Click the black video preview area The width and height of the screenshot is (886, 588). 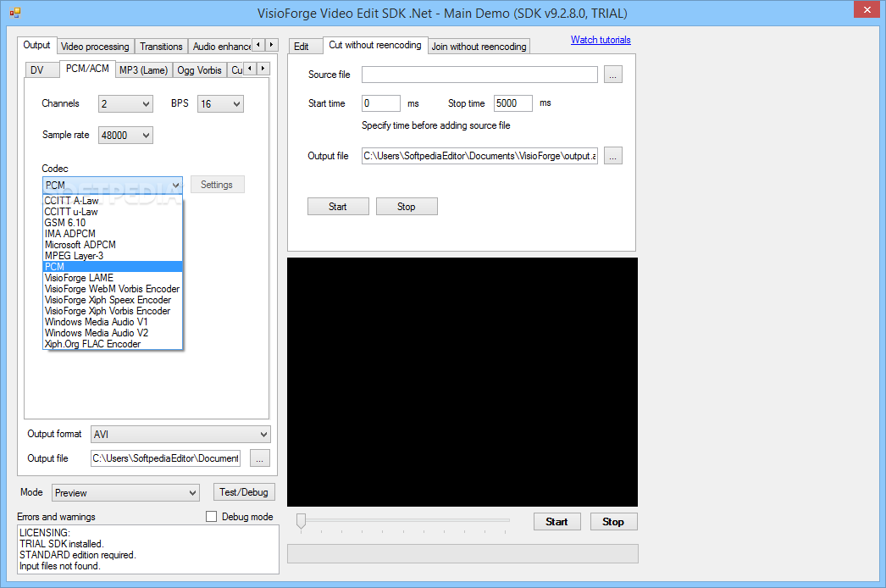pos(462,382)
